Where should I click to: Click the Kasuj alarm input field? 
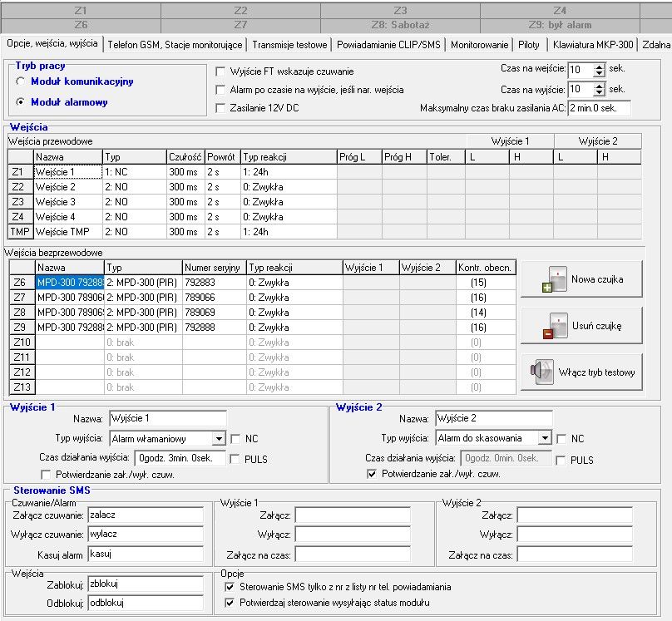(x=146, y=554)
